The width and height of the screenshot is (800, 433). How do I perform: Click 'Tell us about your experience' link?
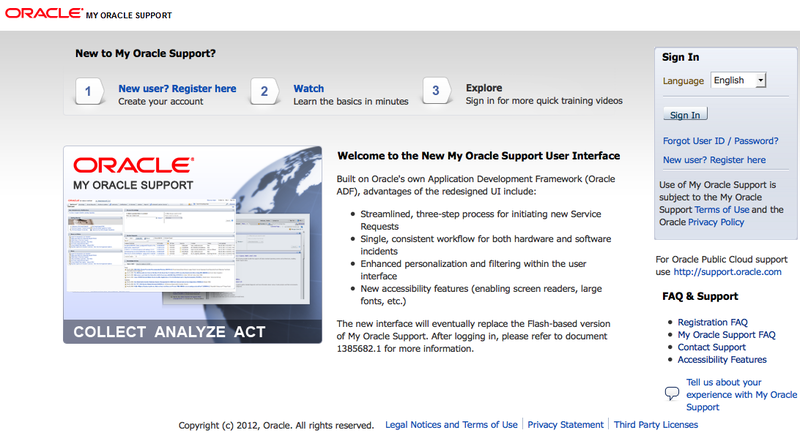click(741, 395)
